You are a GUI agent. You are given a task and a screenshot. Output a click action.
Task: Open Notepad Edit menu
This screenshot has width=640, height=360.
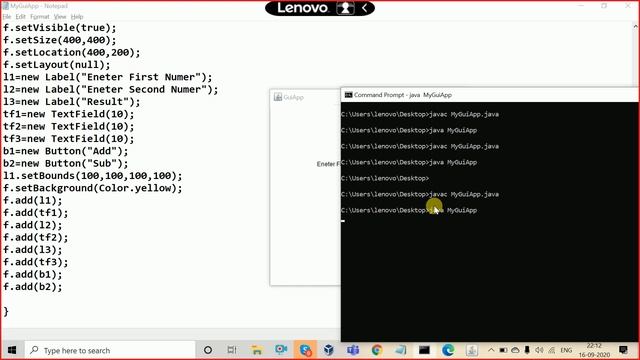pos(20,17)
